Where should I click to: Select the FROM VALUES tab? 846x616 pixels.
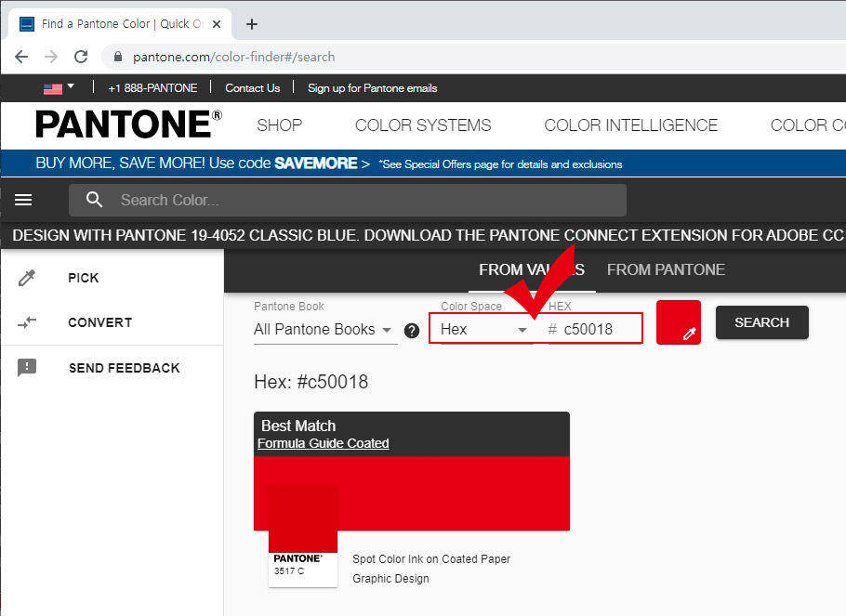(532, 269)
